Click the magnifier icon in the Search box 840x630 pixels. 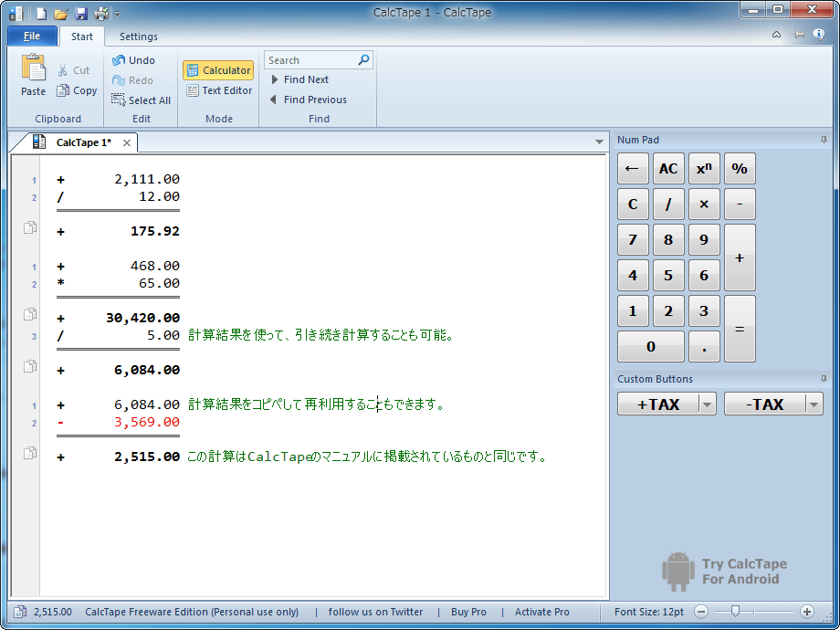tap(363, 59)
